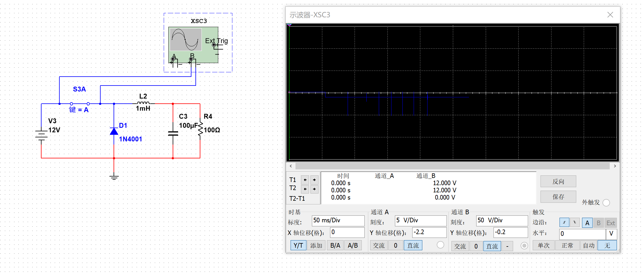Select the L2 1mH inductor symbol
Viewport: 644px width, 273px height.
coord(143,103)
